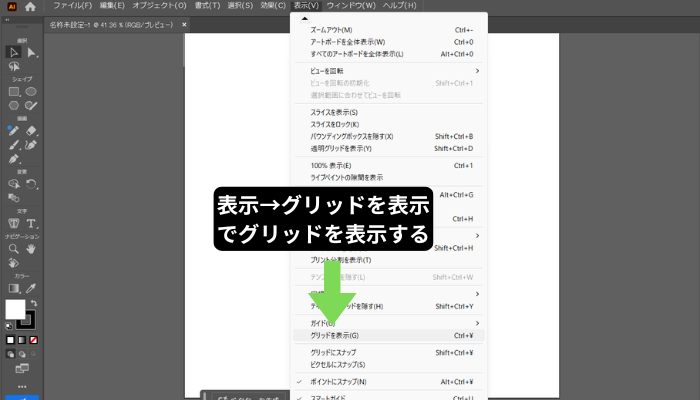Select the Direct Selection tool
This screenshot has width=700, height=400.
tap(31, 52)
